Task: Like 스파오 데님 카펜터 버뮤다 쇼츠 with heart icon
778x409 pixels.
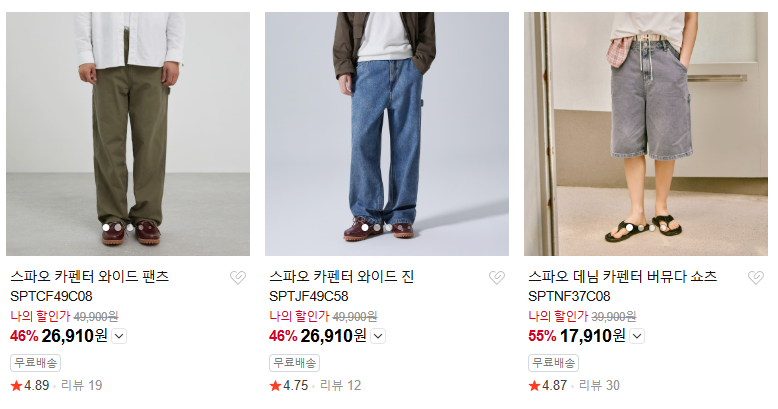Action: tap(756, 277)
